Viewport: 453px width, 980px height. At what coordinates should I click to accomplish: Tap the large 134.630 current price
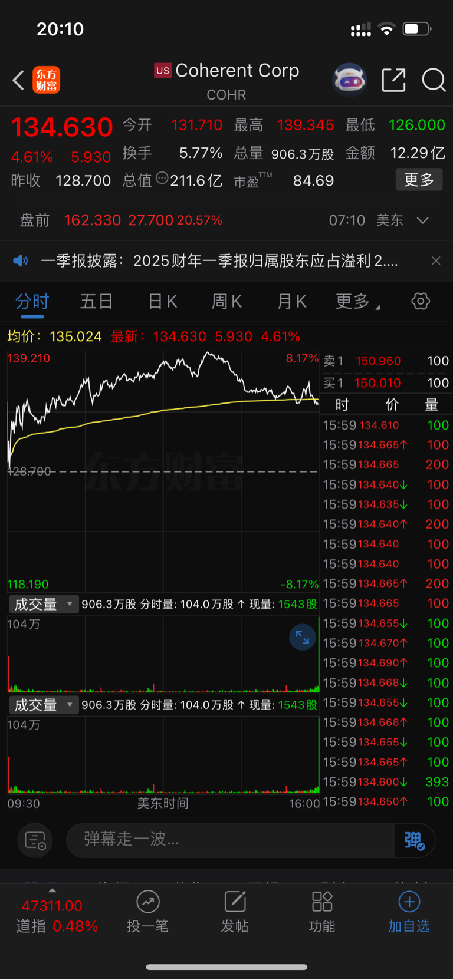(62, 127)
